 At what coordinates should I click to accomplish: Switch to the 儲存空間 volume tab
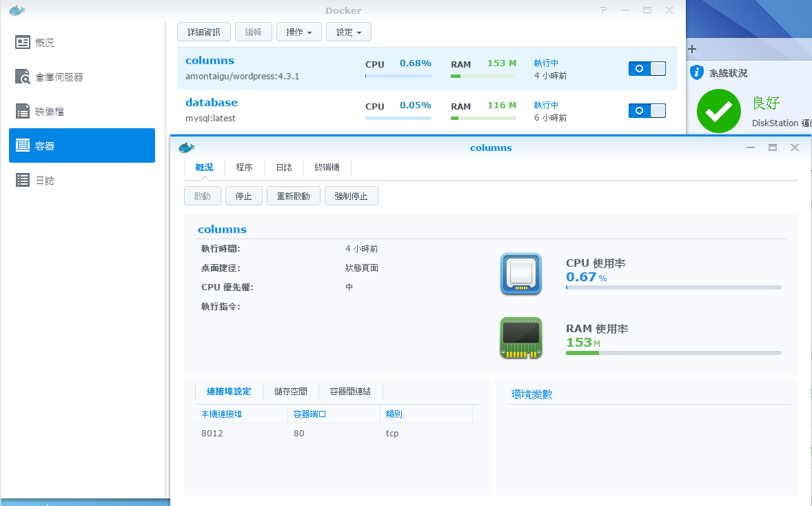click(290, 392)
